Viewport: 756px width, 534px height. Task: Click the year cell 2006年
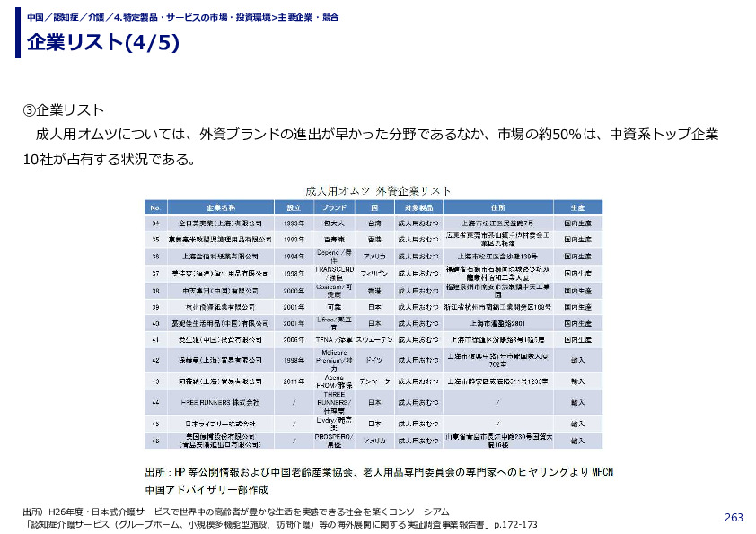point(294,340)
